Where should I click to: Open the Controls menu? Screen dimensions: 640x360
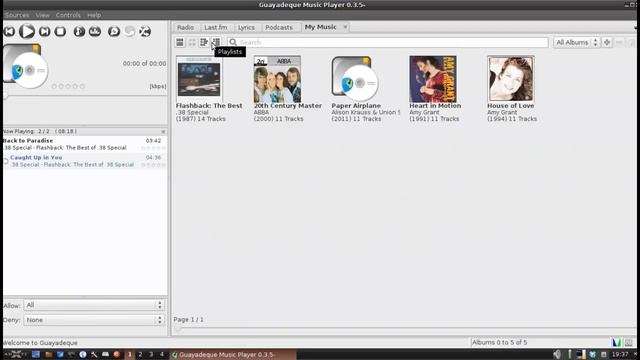68,15
